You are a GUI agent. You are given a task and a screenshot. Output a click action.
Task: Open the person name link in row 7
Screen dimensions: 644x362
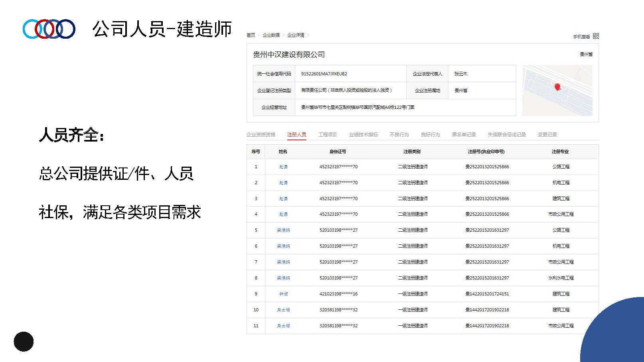tap(283, 262)
